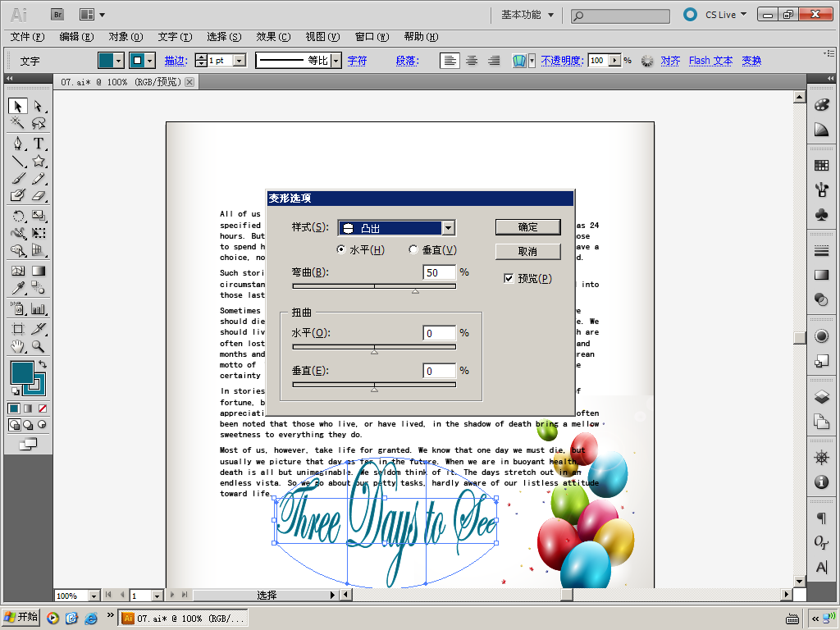Confirm warp with 确定 button
840x630 pixels.
[527, 227]
